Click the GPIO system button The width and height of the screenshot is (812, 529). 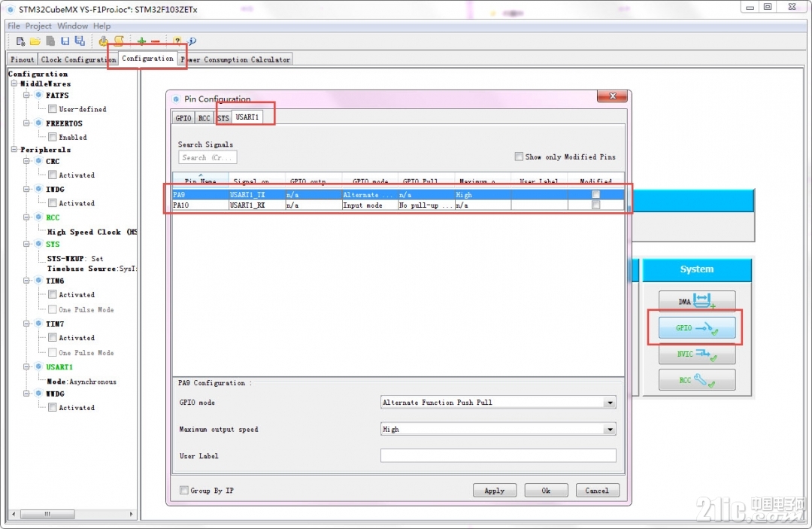point(697,328)
